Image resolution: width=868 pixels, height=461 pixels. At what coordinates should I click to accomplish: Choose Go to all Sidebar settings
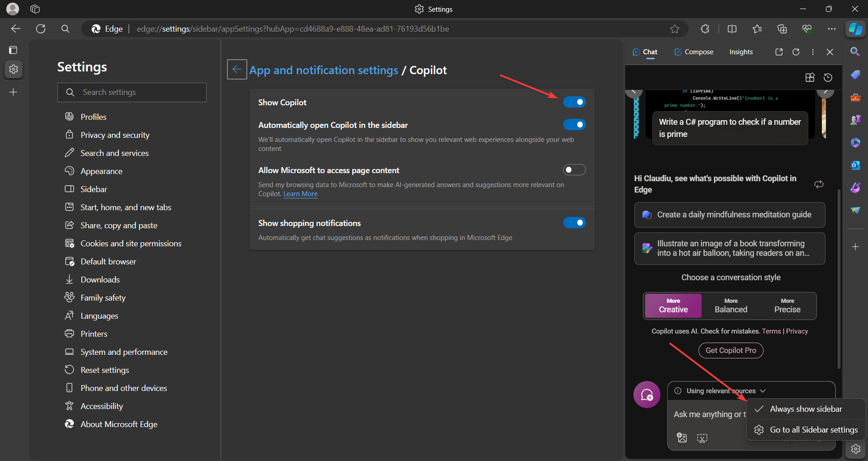[x=806, y=430]
